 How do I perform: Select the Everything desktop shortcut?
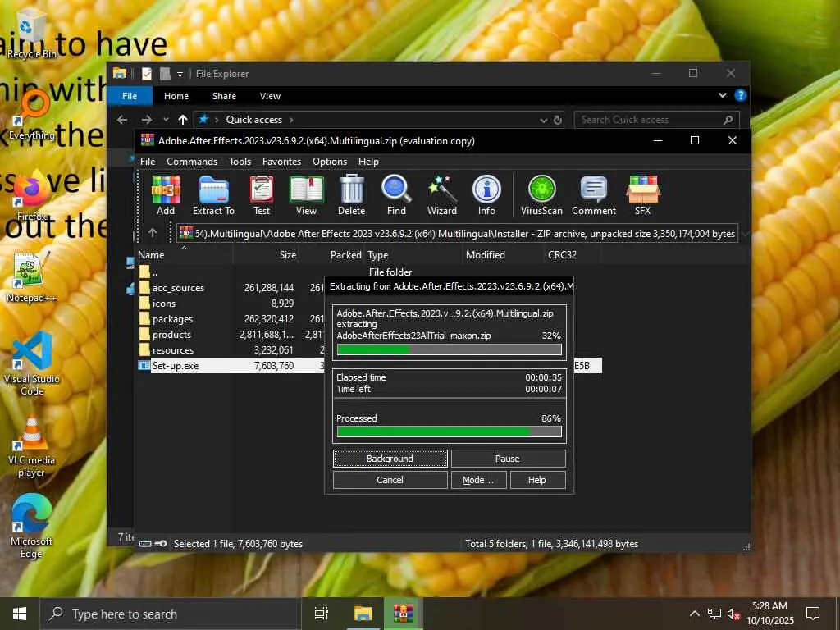click(x=32, y=115)
